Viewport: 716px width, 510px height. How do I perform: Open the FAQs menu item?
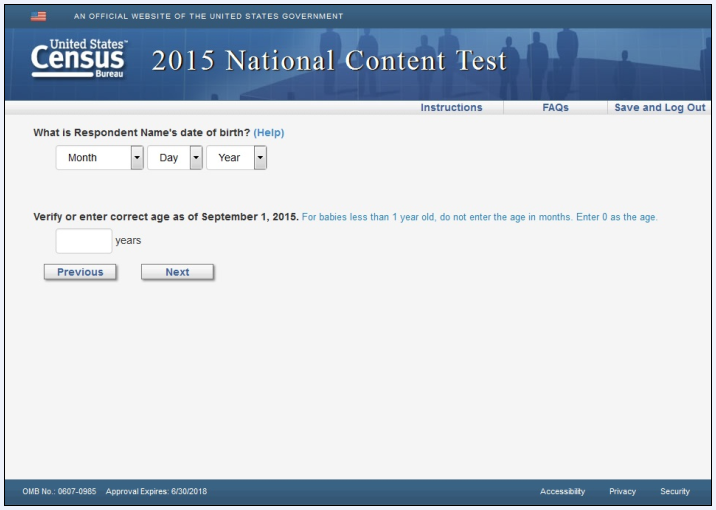555,107
